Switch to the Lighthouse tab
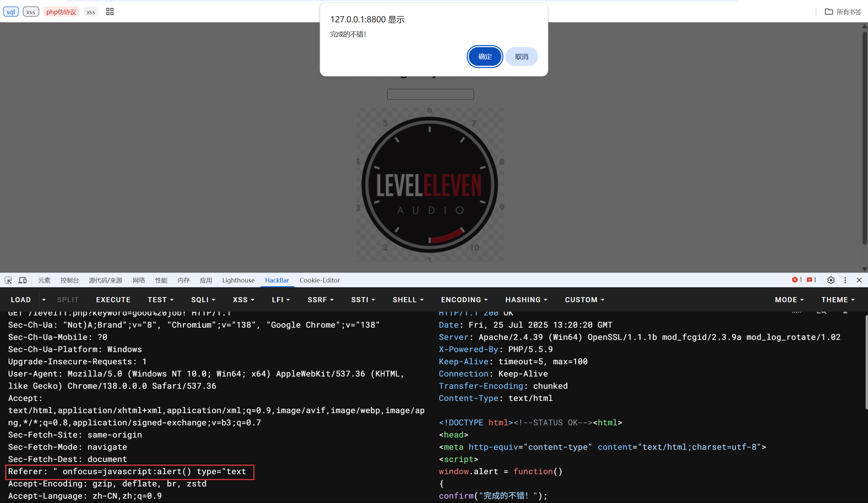 (238, 280)
